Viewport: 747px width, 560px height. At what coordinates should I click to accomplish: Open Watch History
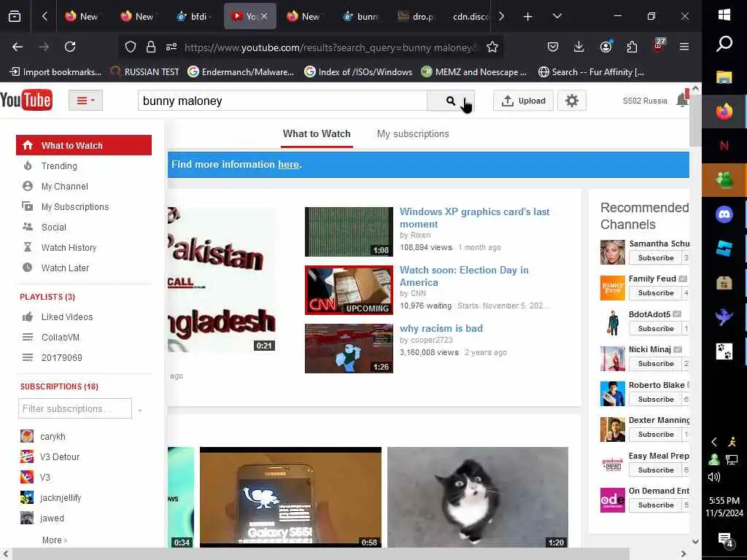[x=69, y=248]
